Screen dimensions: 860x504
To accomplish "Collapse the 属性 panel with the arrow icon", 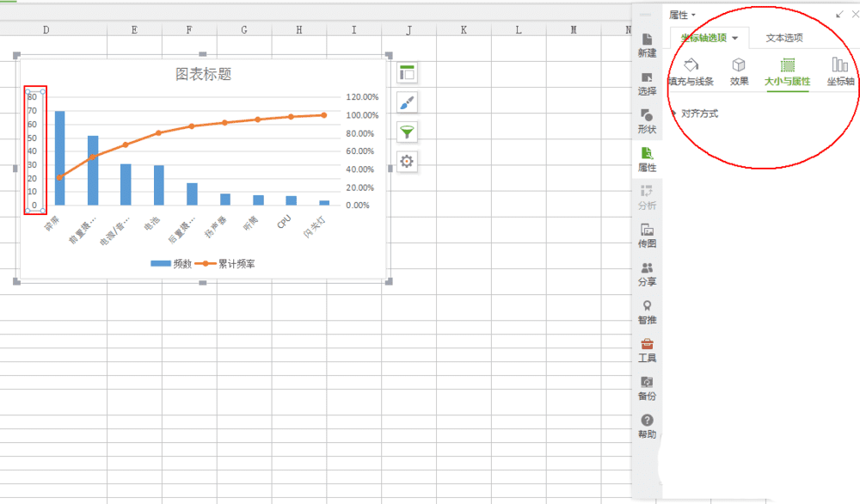I will 839,15.
